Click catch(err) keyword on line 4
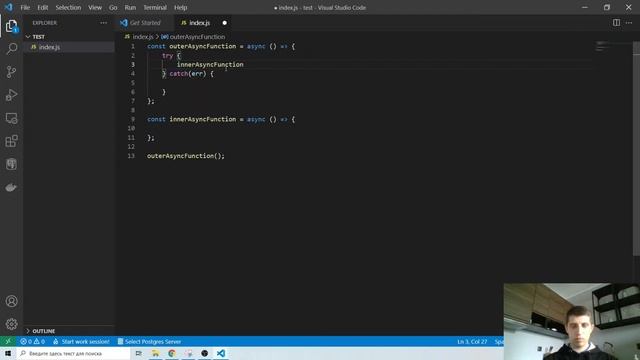The height and width of the screenshot is (360, 640). [x=187, y=73]
